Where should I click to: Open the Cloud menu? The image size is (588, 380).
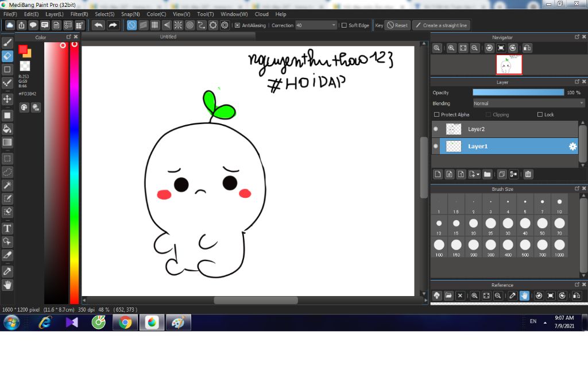pos(261,14)
